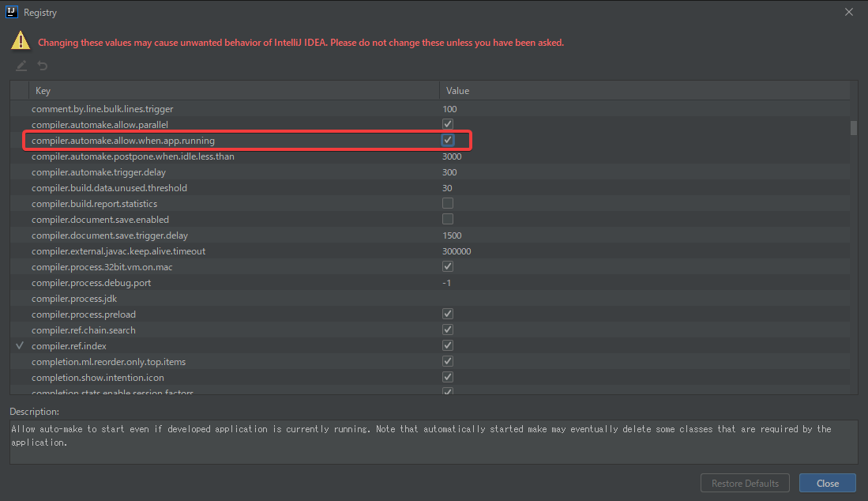
Task: Sort by the Key column header
Action: pyautogui.click(x=234, y=91)
